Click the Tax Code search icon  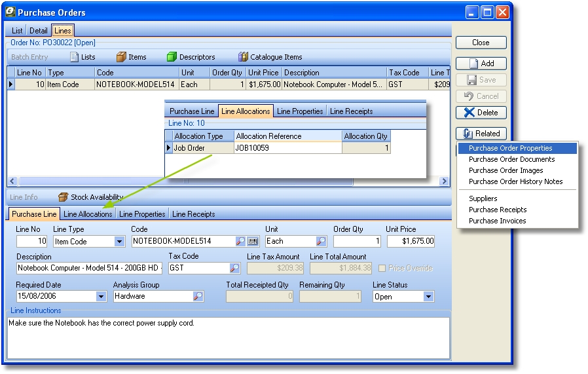pyautogui.click(x=234, y=268)
